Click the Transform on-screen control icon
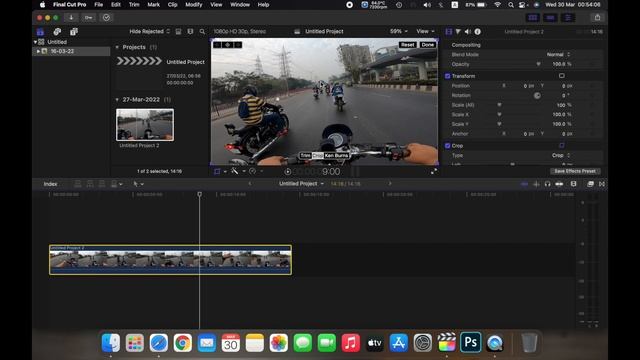The image size is (640, 360). pos(562,76)
